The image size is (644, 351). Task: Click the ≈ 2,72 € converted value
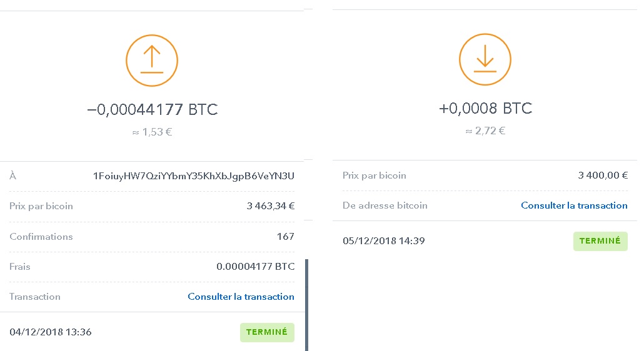[x=485, y=131]
